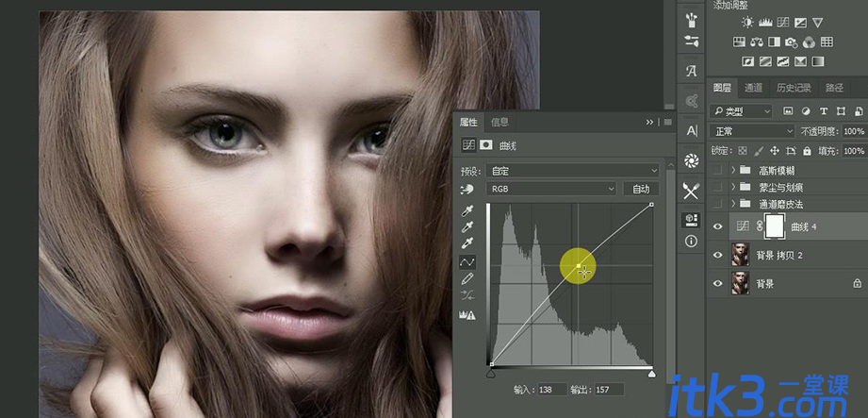Show the 通道磨皮法 group
Viewport: 868px width, 418px height.
pyautogui.click(x=718, y=203)
